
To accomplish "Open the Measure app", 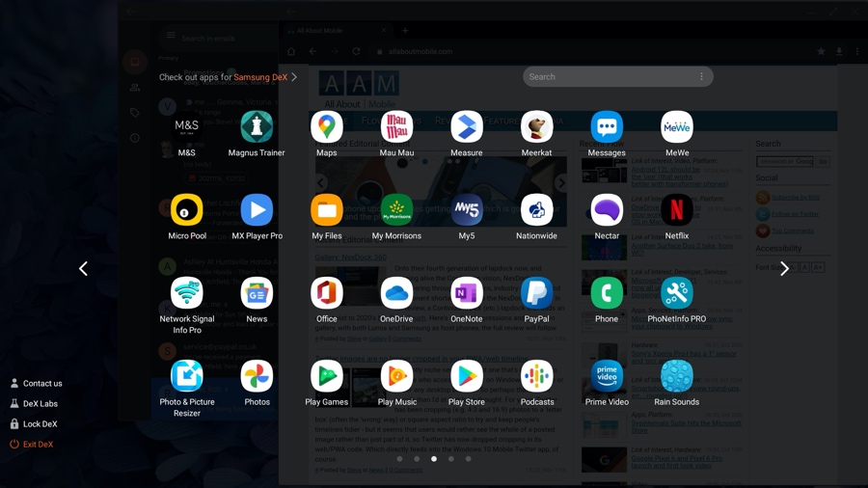I will click(467, 127).
